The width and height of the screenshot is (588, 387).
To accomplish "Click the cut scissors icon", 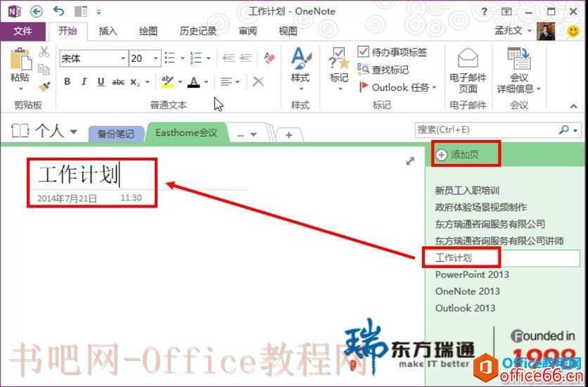I will (x=44, y=52).
